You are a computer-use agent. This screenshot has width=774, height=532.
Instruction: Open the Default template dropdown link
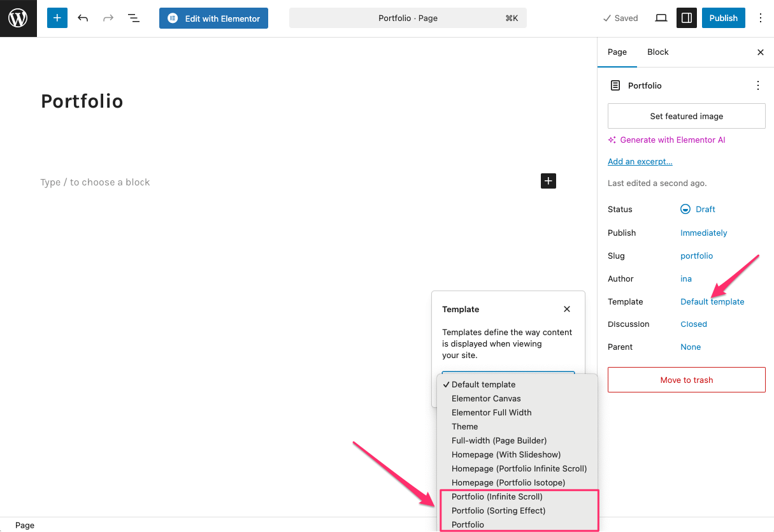click(712, 301)
